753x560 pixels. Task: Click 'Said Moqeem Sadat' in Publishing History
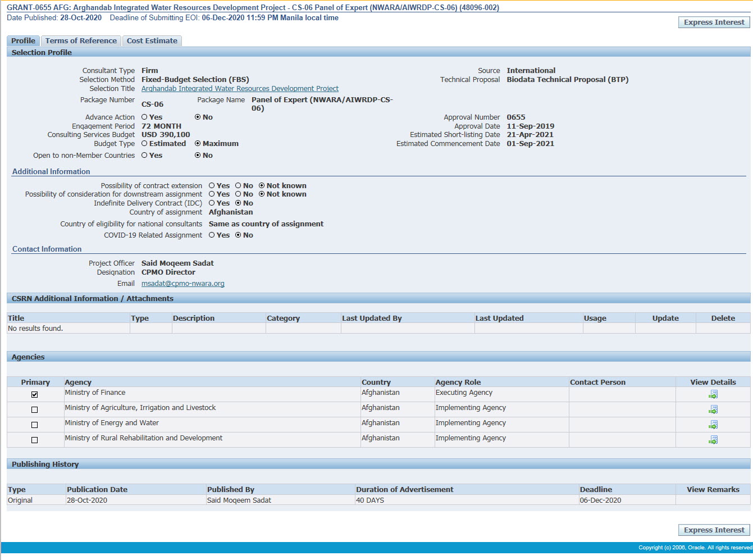click(x=239, y=500)
